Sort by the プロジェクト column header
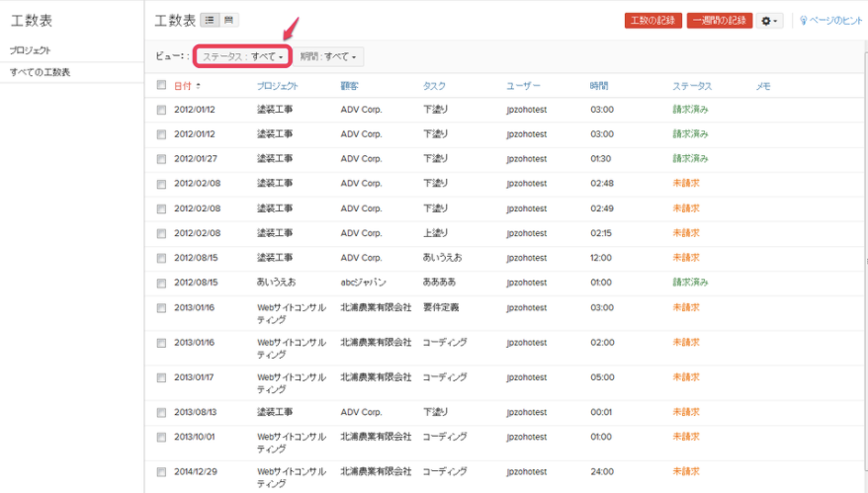The image size is (868, 493). click(x=278, y=86)
